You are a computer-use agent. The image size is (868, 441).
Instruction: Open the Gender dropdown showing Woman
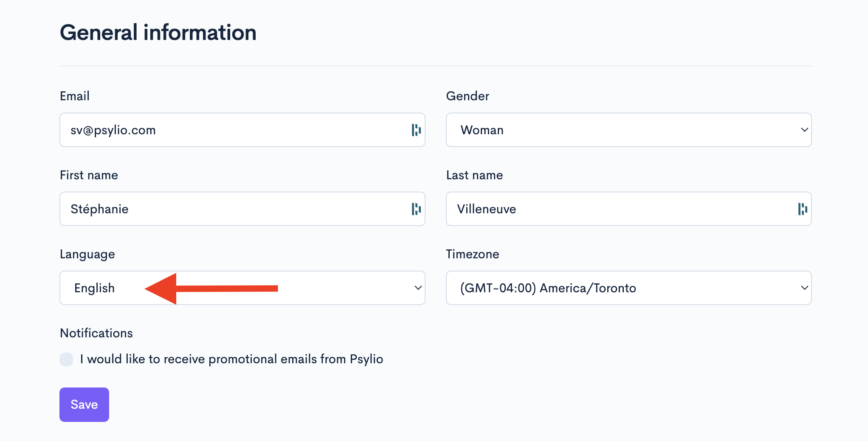click(628, 130)
